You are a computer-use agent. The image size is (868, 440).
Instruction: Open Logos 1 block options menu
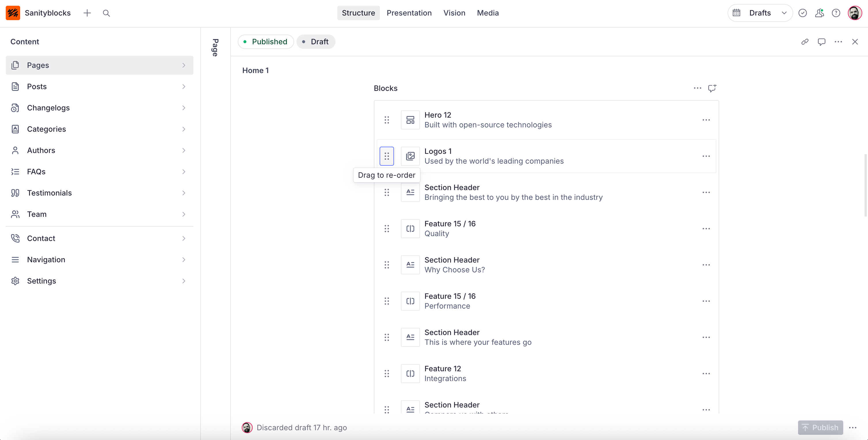(x=706, y=156)
